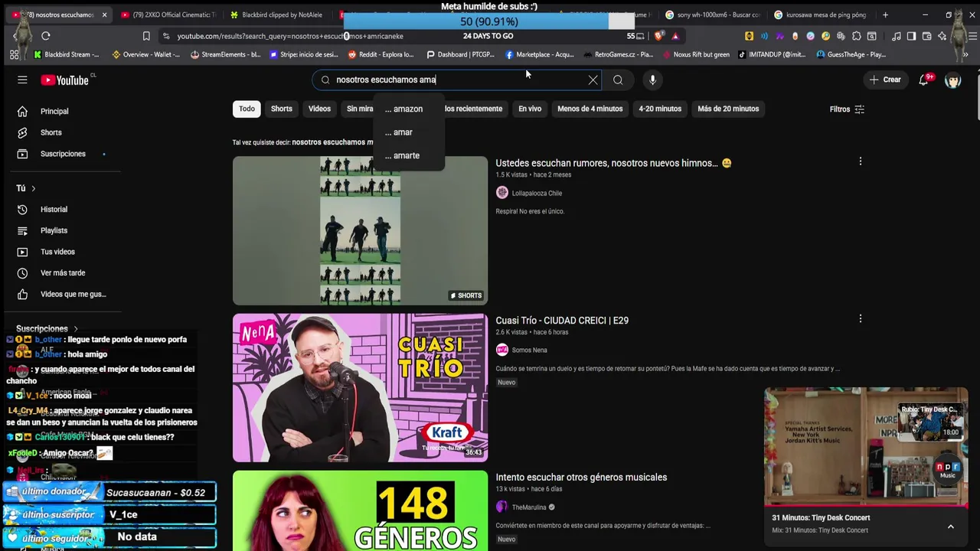Select the Más de 20 minutos chip
This screenshot has height=551, width=980.
tap(728, 109)
